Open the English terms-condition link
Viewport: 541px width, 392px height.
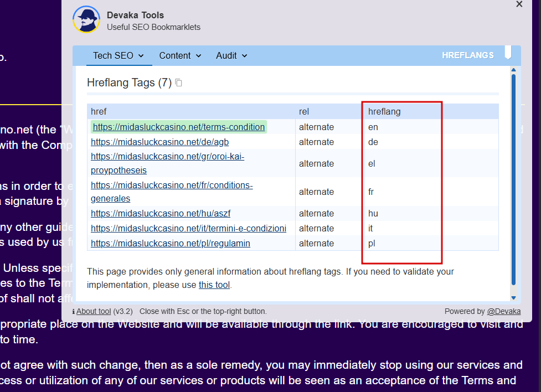(179, 127)
